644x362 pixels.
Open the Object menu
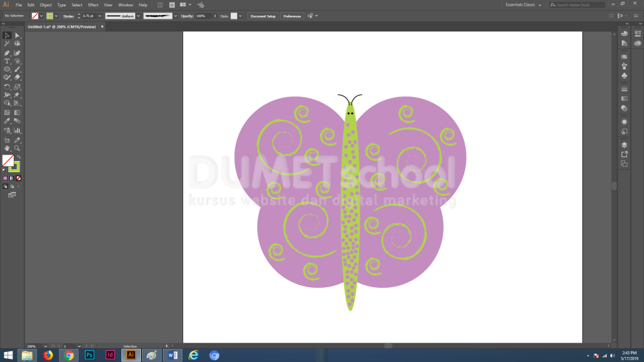tap(45, 5)
